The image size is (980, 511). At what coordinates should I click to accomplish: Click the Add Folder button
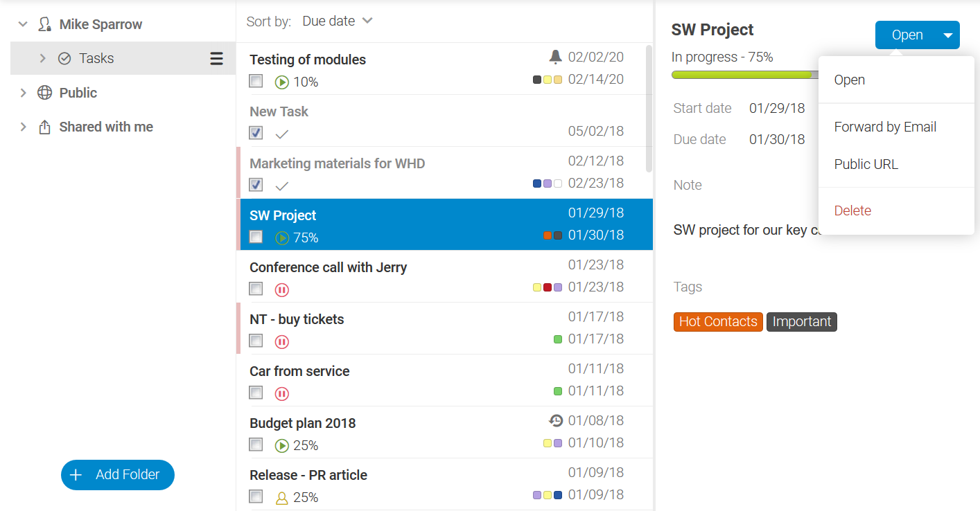(117, 475)
